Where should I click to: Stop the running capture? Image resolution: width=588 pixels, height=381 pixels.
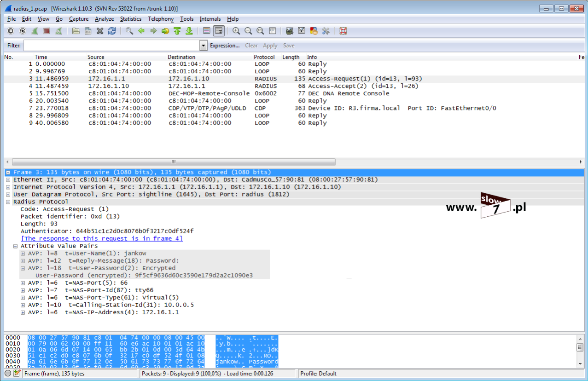click(47, 31)
